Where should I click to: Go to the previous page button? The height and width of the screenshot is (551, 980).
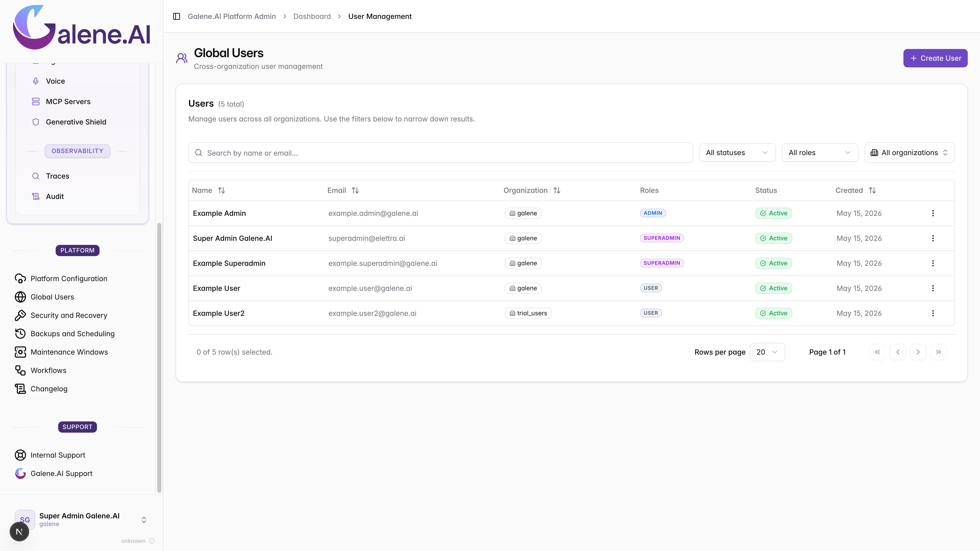tap(898, 352)
